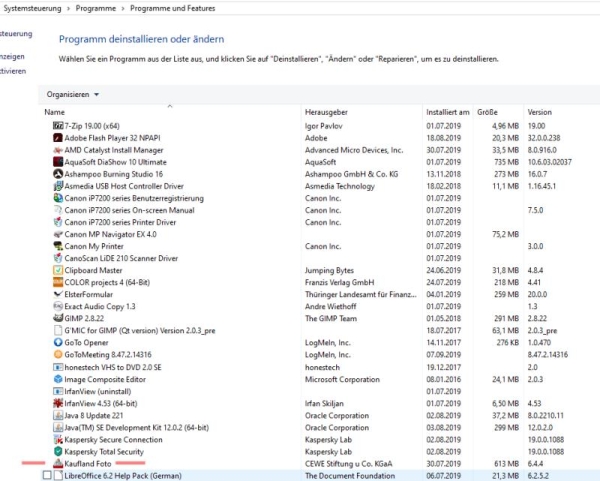Tick the checkbox beside LibreOffice 6.2 Help Pack
Viewport: 600px width, 481px height.
click(x=47, y=475)
